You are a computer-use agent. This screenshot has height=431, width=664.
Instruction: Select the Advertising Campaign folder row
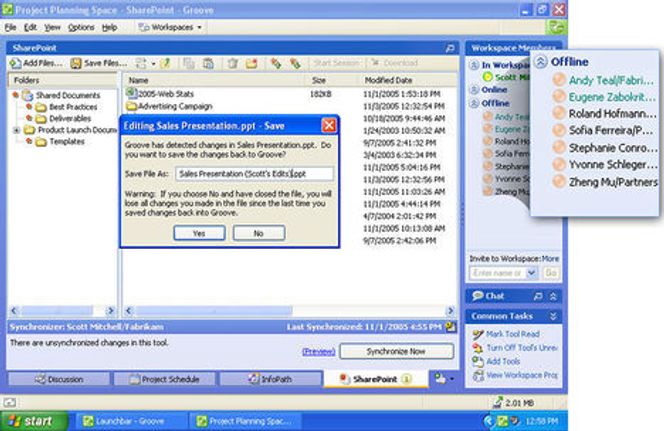pyautogui.click(x=170, y=106)
